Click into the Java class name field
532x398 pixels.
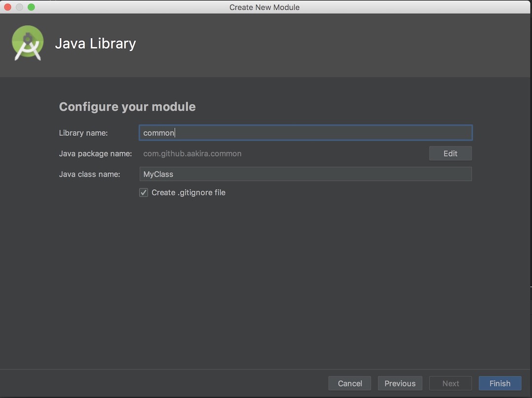click(x=305, y=174)
